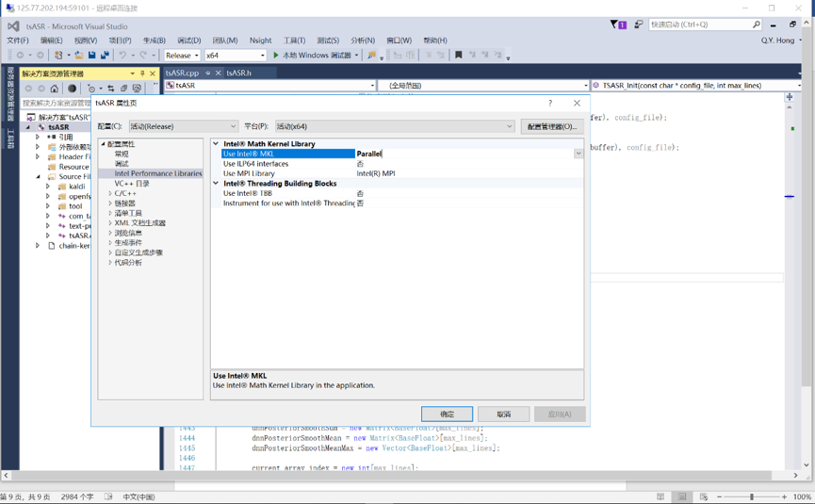Expand the 链接器 node in property tree
The image size is (815, 504).
pos(110,203)
